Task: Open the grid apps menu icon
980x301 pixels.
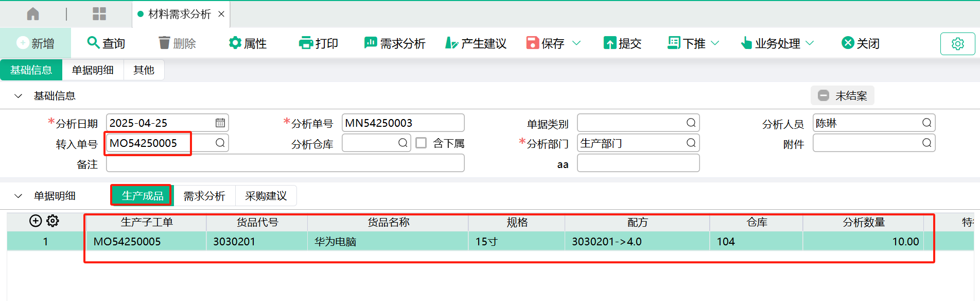Action: [99, 14]
